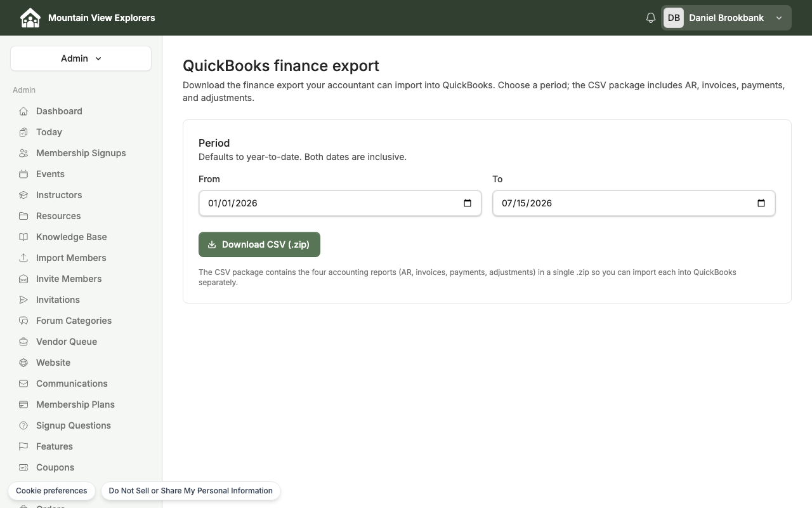Viewport: 812px width, 508px height.
Task: Click the Communications mail icon
Action: pos(23,384)
